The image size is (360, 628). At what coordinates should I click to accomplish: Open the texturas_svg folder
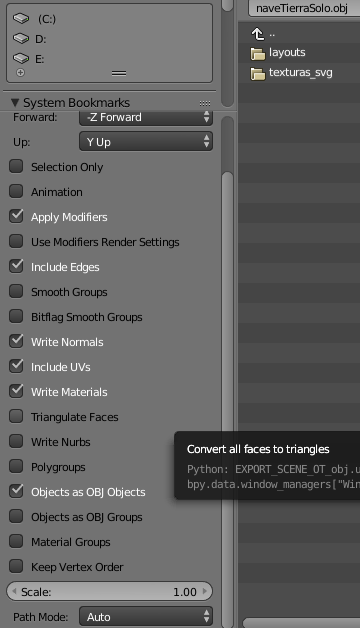(x=301, y=72)
